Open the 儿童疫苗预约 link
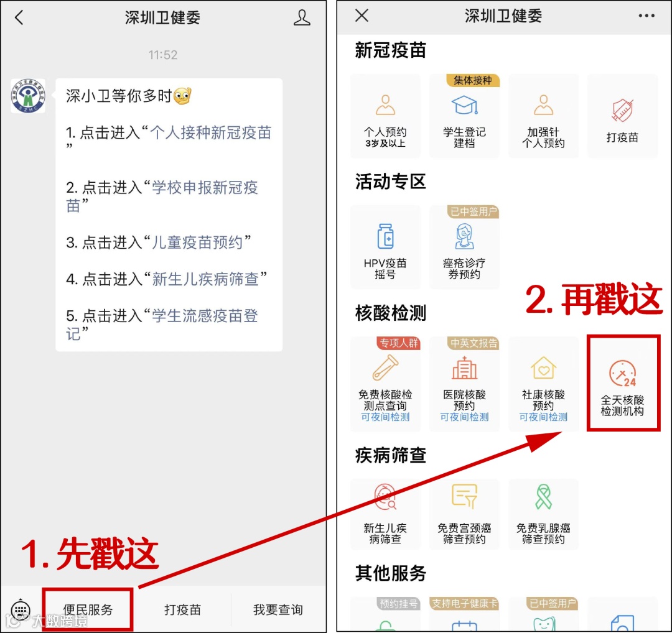 198,243
